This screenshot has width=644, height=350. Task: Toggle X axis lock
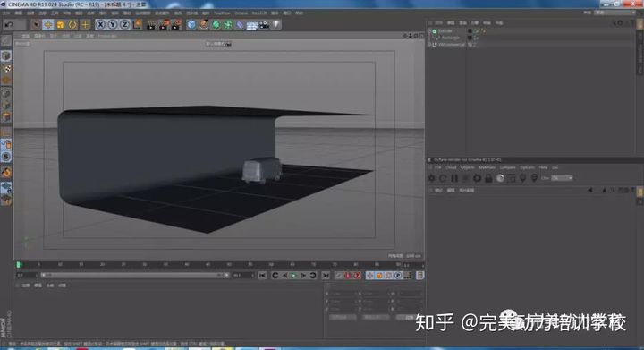point(100,25)
